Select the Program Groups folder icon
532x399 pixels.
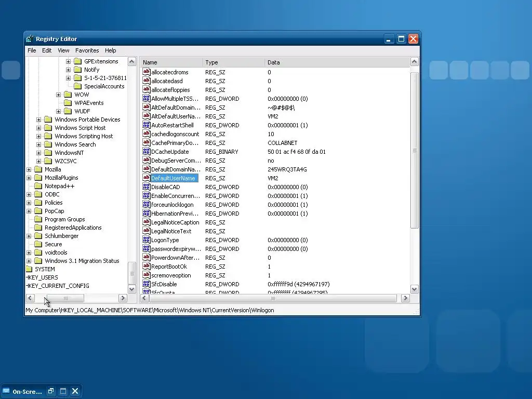click(x=38, y=219)
